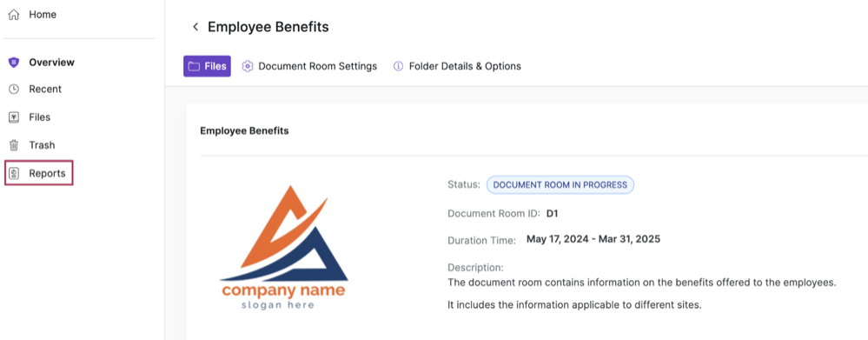This screenshot has height=340, width=868.
Task: Open Folder Details & Options tab
Action: (x=457, y=66)
